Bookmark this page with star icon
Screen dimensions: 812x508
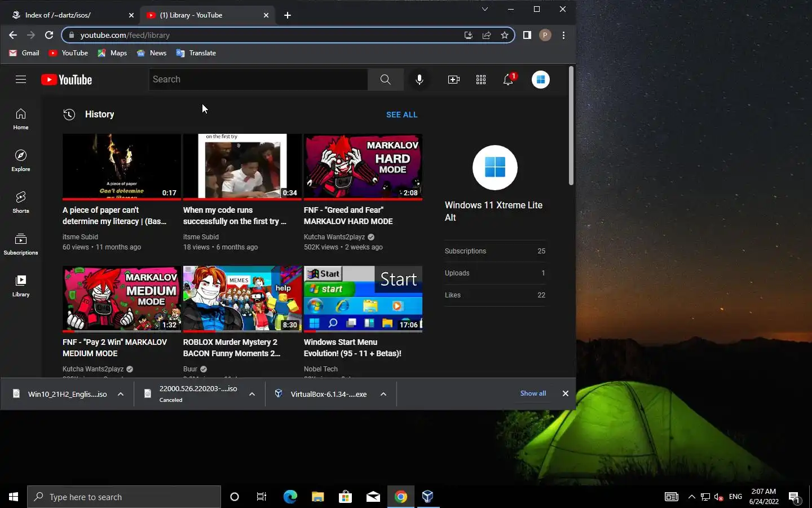[x=505, y=35]
